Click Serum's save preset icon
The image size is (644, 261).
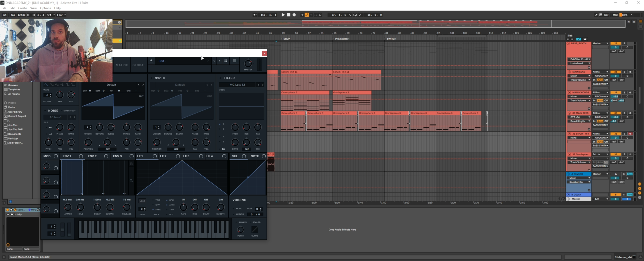151,61
